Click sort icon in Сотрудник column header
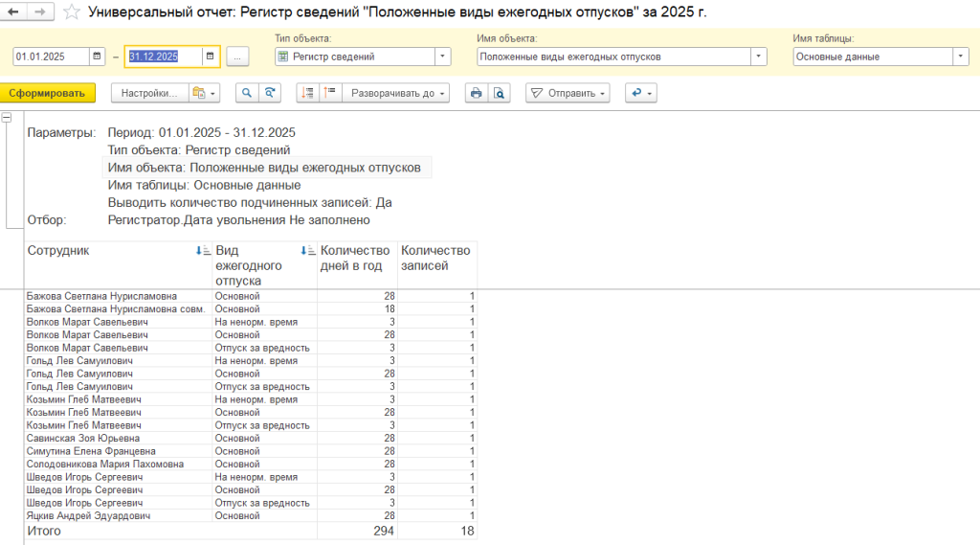The height and width of the screenshot is (545, 980). tap(201, 251)
